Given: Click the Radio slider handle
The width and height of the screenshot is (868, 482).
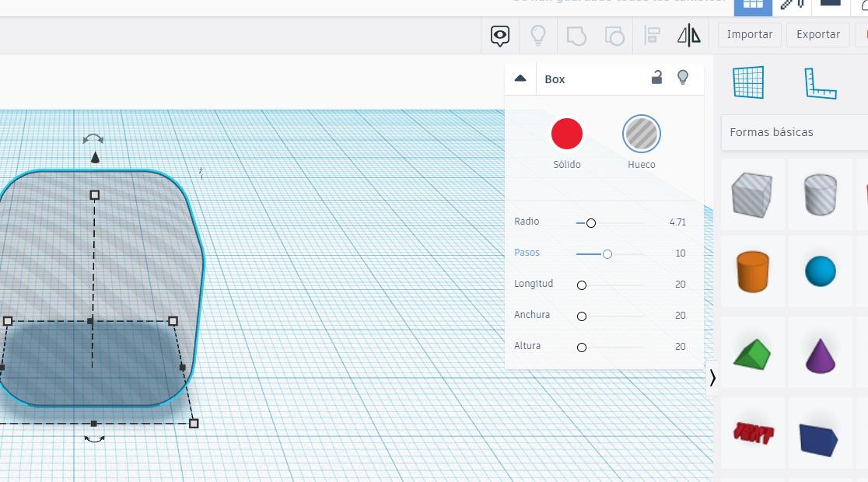Looking at the screenshot, I should pos(591,223).
